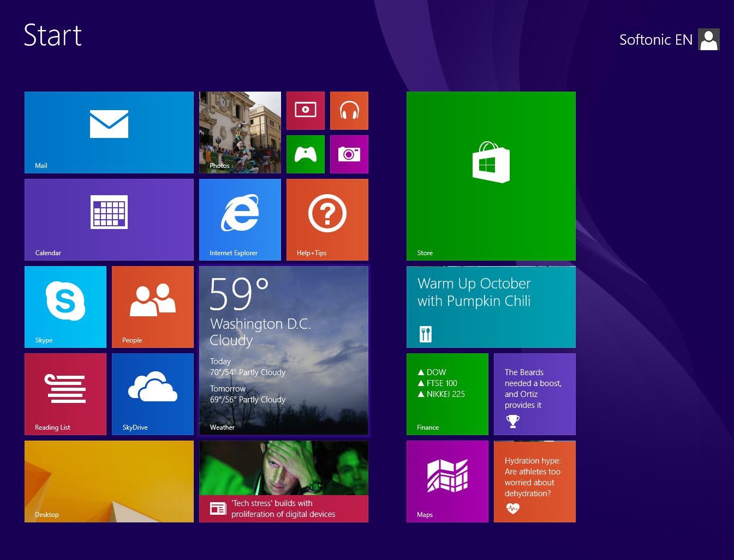Open the People app tile

pyautogui.click(x=153, y=307)
